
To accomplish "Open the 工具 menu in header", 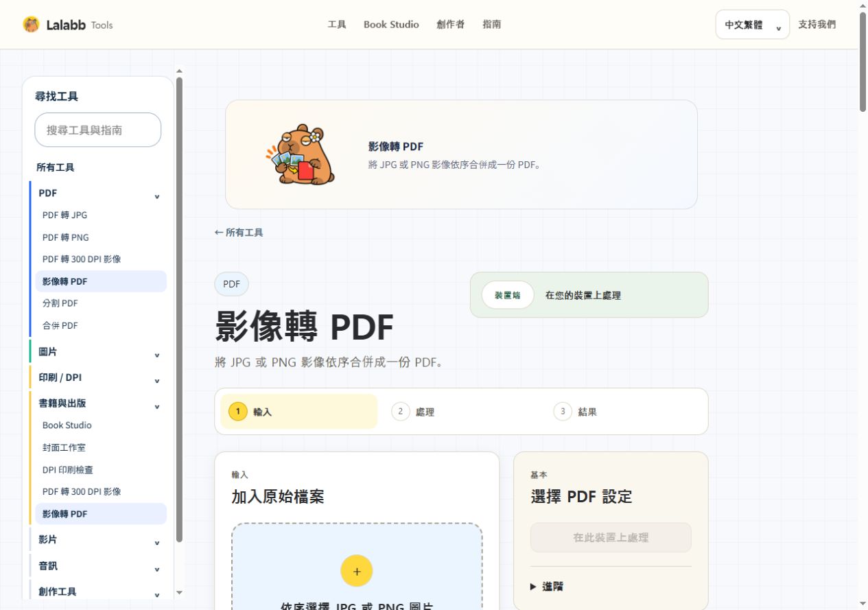I will click(x=337, y=25).
